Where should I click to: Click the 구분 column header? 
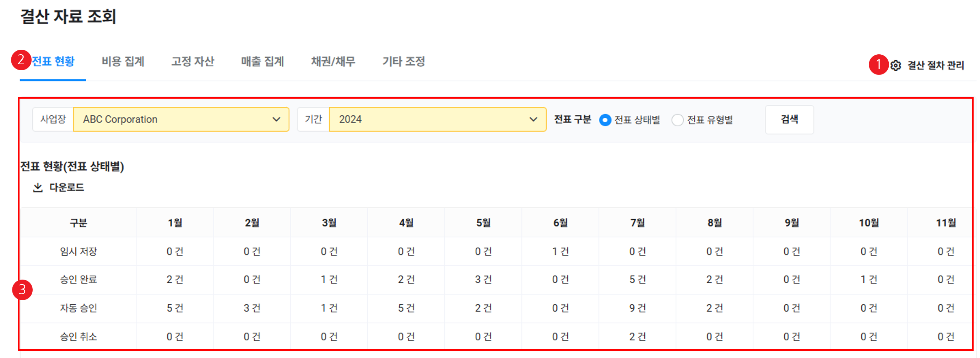[x=78, y=223]
